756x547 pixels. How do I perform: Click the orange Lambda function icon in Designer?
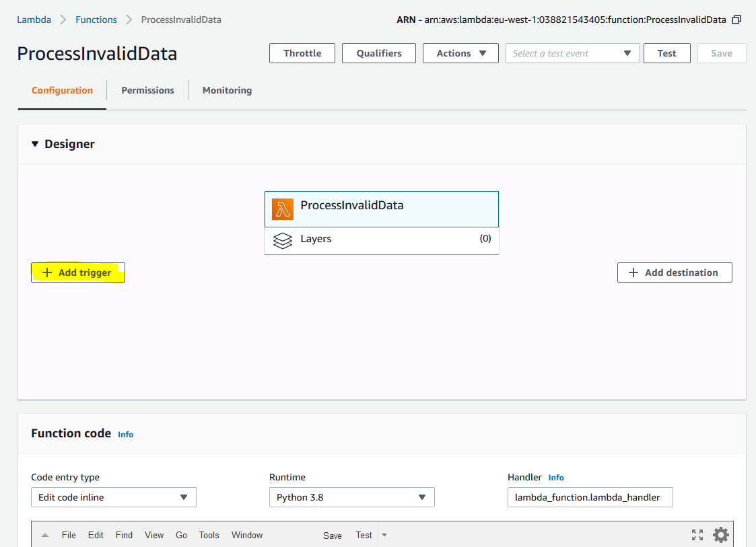(x=283, y=209)
